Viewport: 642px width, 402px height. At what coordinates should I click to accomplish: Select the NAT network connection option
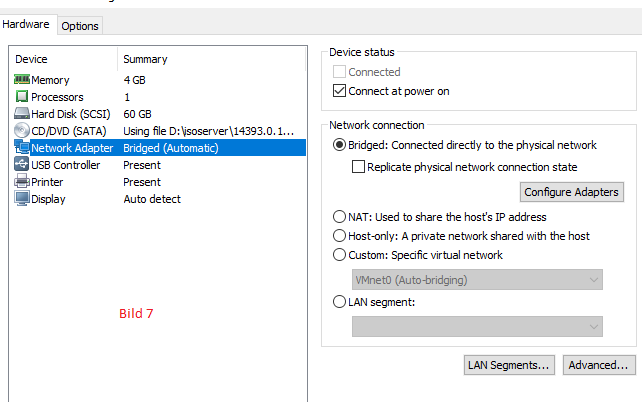click(340, 217)
